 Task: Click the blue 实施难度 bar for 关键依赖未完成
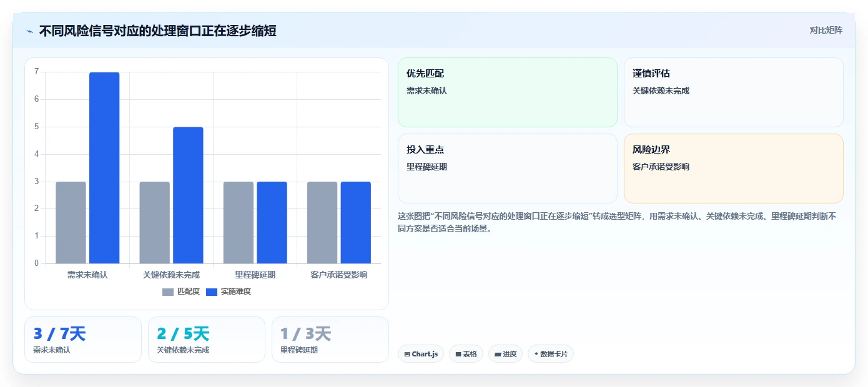pos(188,195)
